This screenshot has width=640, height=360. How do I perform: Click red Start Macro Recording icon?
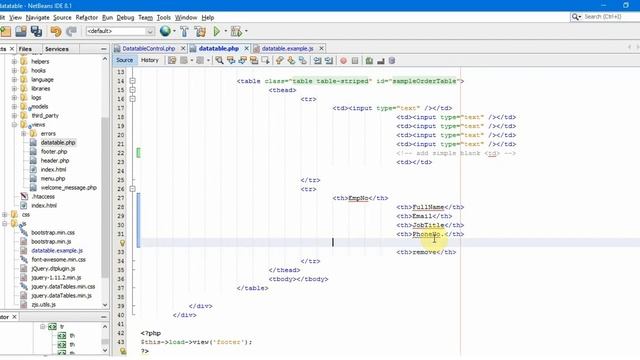343,60
